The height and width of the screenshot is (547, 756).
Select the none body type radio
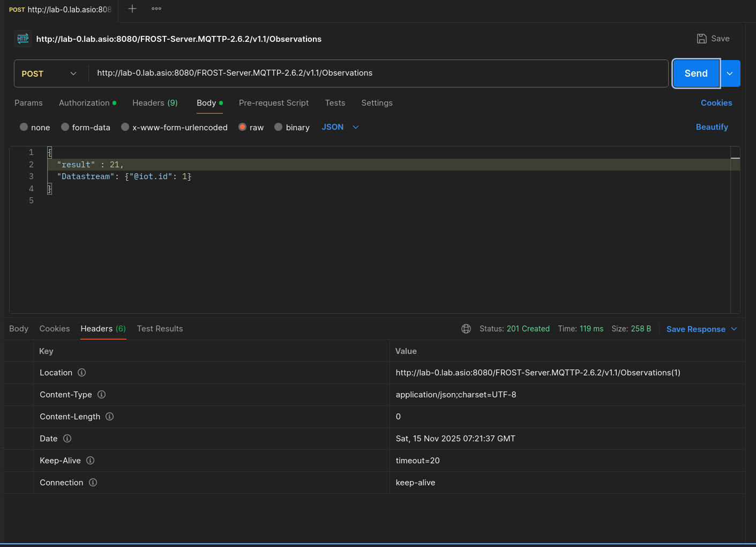(x=24, y=127)
